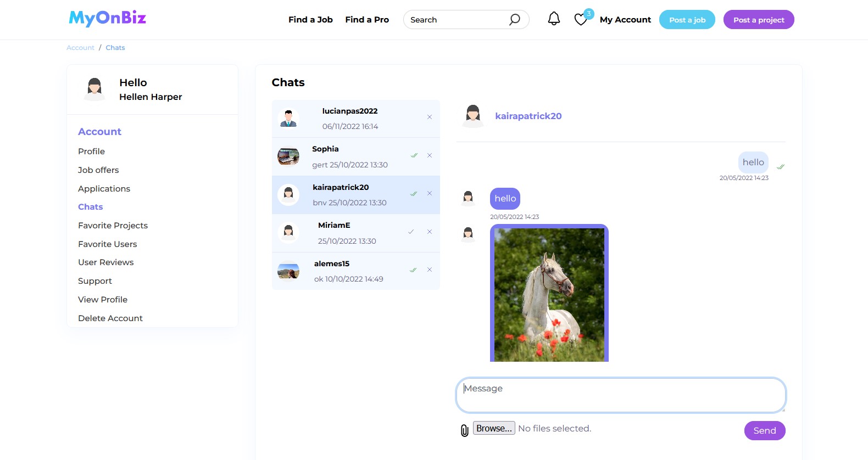
Task: Open Job offers in the sidebar
Action: point(98,170)
